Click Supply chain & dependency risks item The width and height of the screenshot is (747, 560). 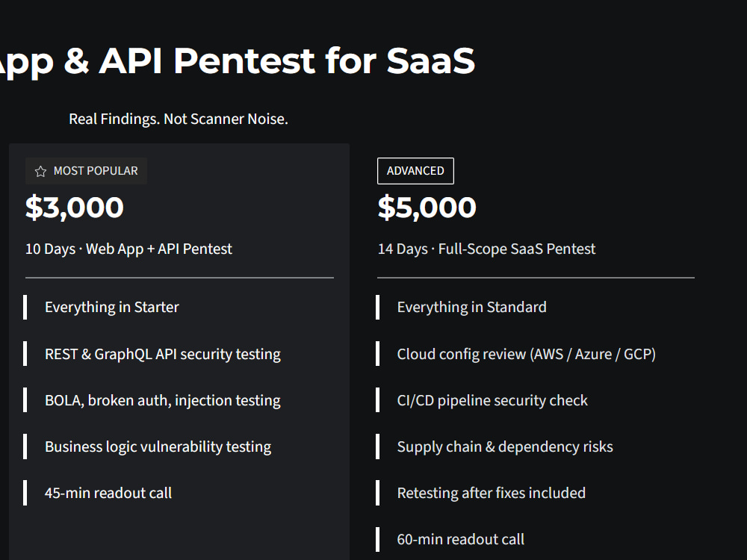click(x=505, y=447)
